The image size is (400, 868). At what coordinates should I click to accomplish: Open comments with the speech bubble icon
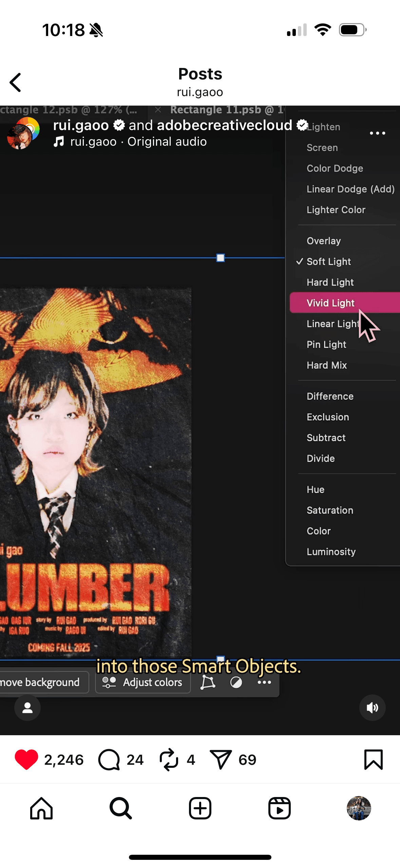coord(109,760)
